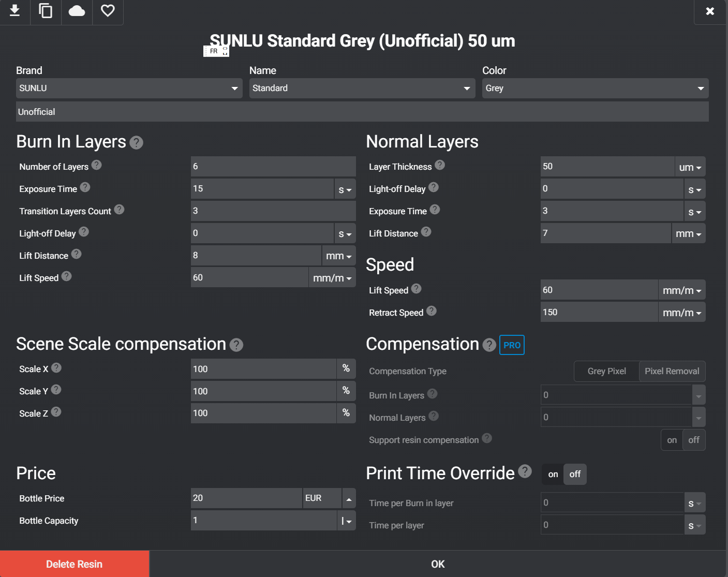Viewport: 728px width, 577px height.
Task: Turn Print Time Override on
Action: tap(553, 474)
